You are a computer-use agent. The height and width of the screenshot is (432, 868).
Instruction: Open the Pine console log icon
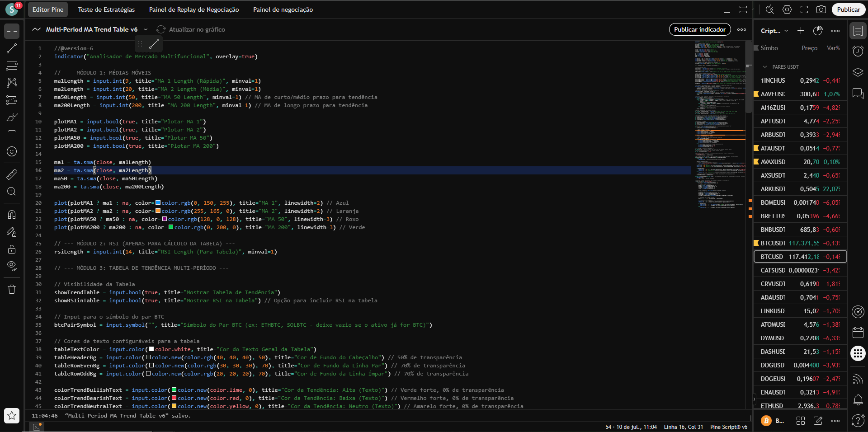(37, 427)
